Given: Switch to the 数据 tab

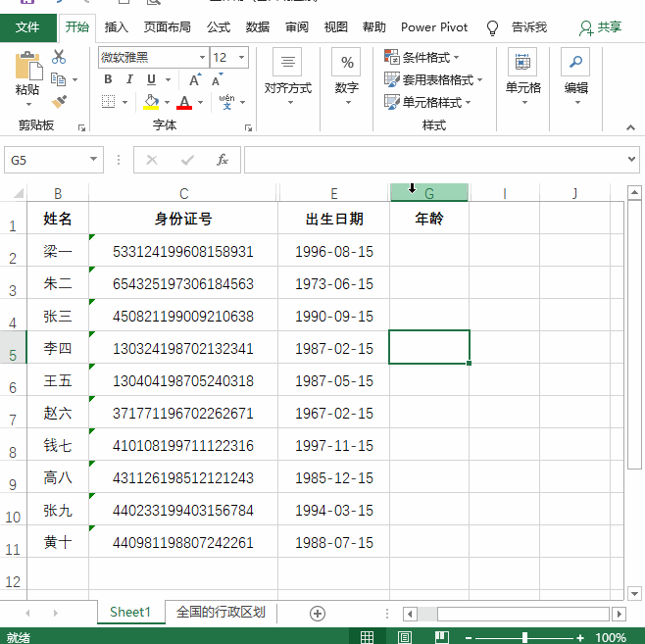Looking at the screenshot, I should point(258,27).
